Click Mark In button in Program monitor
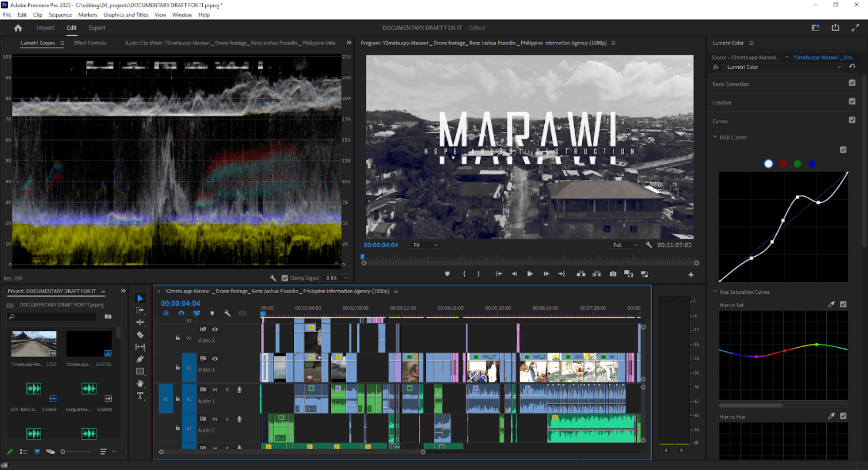The image size is (868, 470). 464,274
